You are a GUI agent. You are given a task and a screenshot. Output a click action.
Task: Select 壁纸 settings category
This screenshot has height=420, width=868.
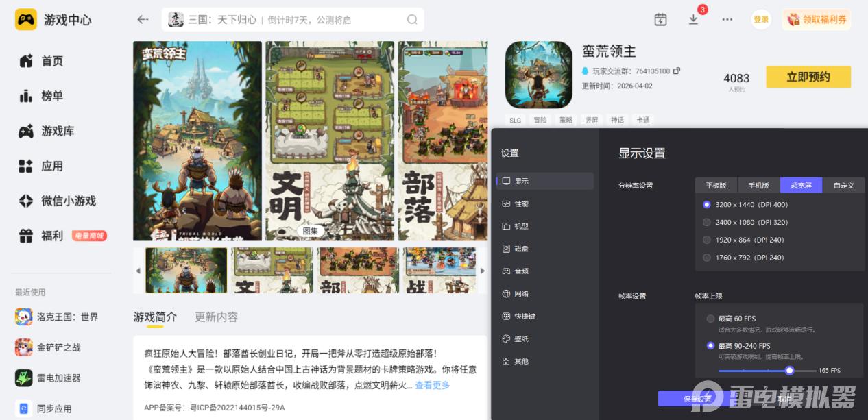[545, 338]
